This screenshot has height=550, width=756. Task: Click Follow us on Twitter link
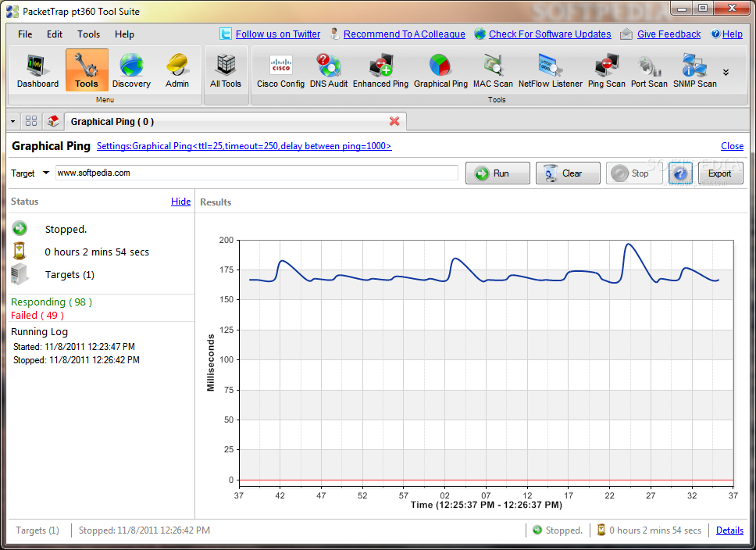(278, 34)
